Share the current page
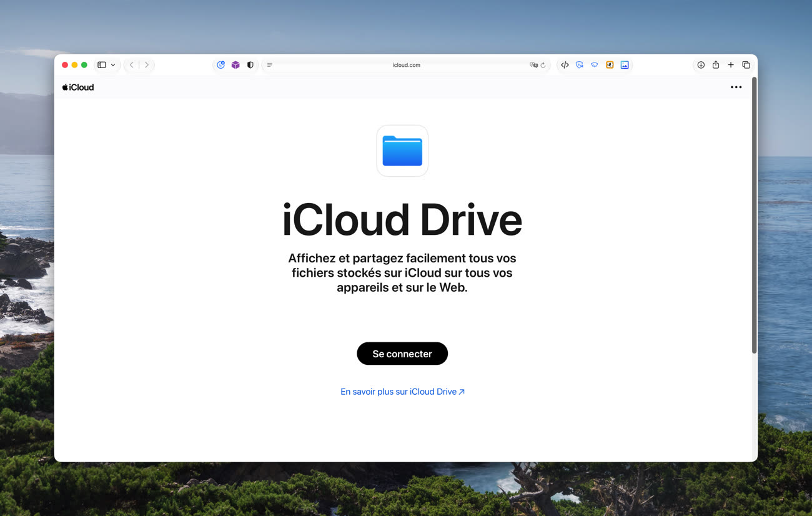This screenshot has height=516, width=812. click(716, 65)
